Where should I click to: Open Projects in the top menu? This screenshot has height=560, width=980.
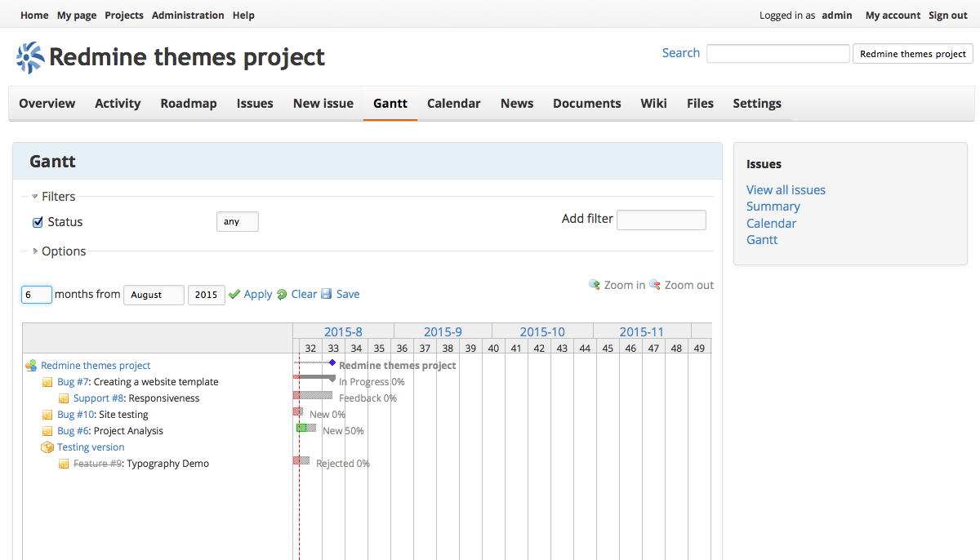(124, 16)
